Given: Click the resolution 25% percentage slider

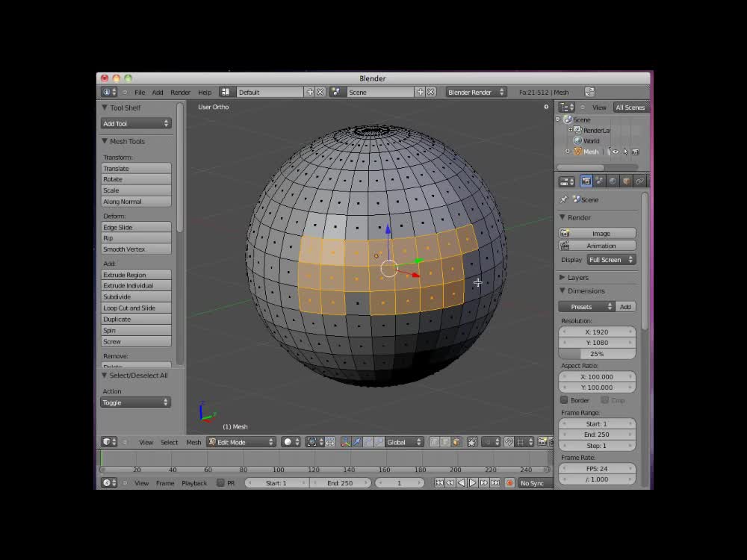Looking at the screenshot, I should pyautogui.click(x=598, y=354).
